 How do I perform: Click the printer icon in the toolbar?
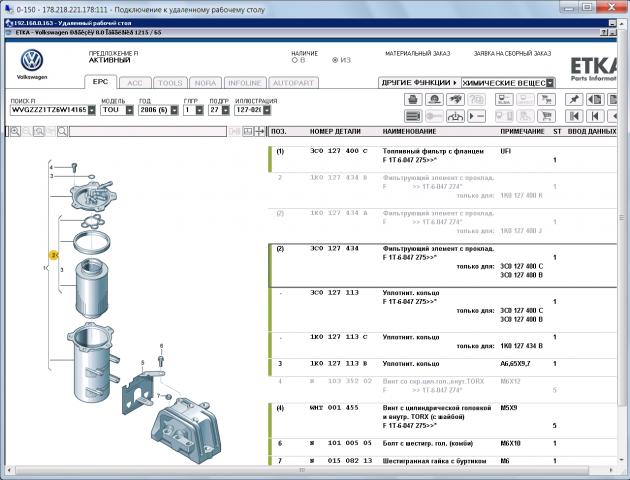pyautogui.click(x=413, y=99)
